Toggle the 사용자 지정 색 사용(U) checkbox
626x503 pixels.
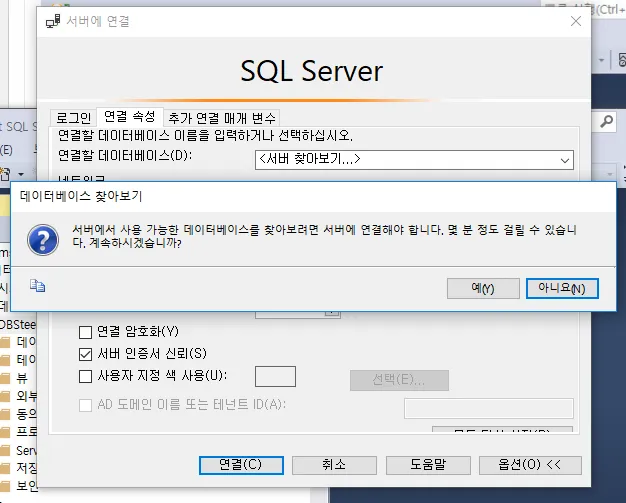tap(85, 376)
